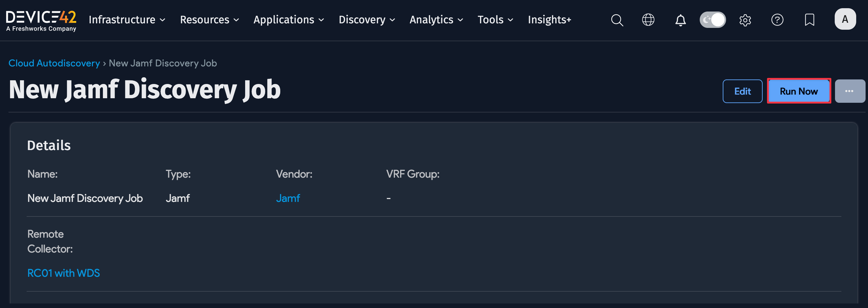Open the Jamf vendor link
Image resolution: width=868 pixels, height=308 pixels.
point(288,198)
